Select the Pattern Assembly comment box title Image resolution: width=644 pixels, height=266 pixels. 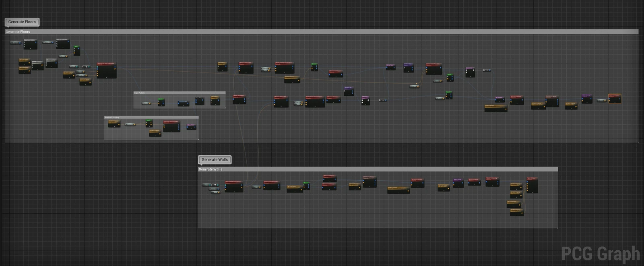[112, 118]
